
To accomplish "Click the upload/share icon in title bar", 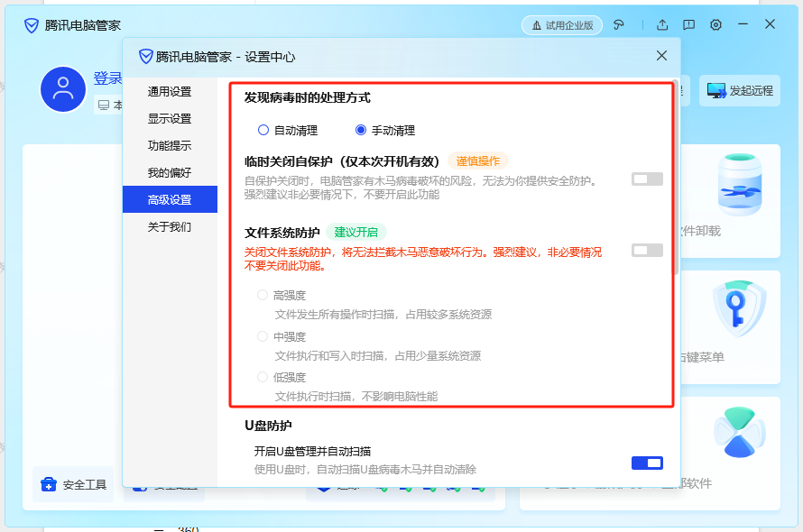I will (x=662, y=24).
